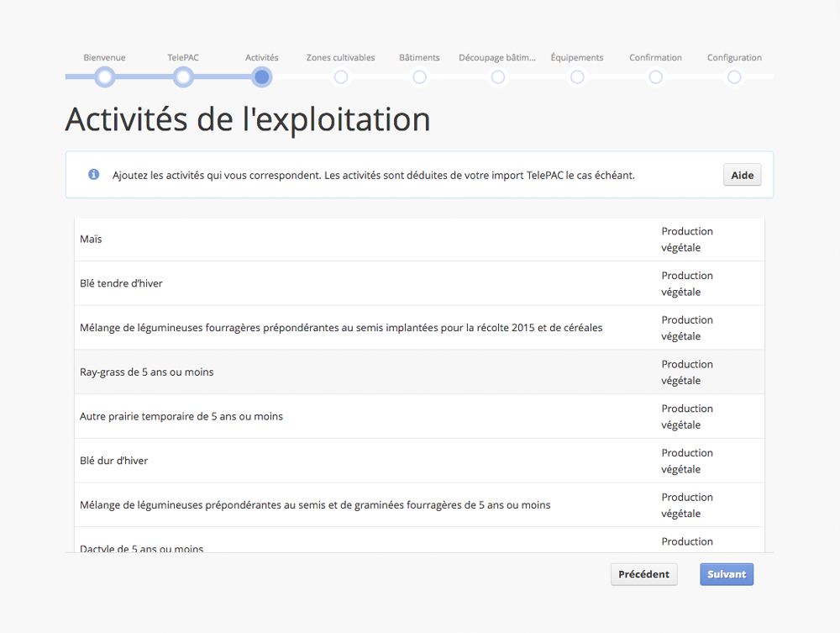Select the légumineuses fourragères récolte 2015 row

419,328
